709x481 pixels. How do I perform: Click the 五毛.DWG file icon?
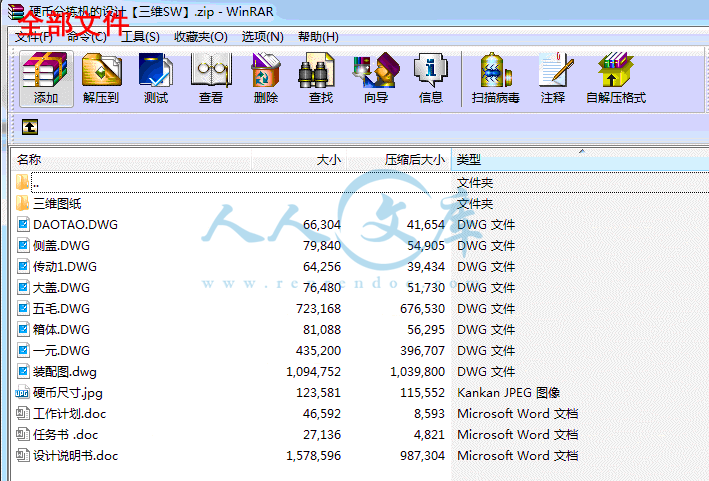tap(23, 308)
